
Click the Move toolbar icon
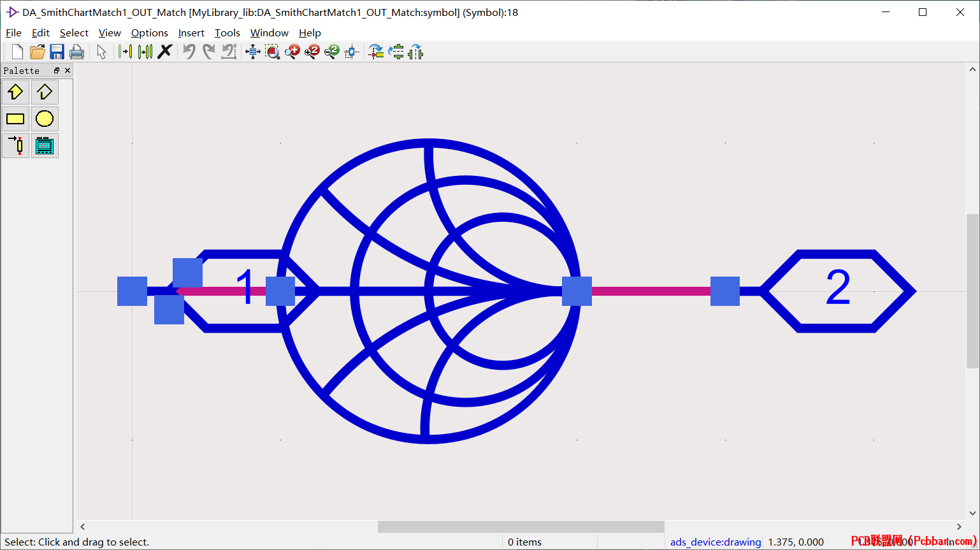coord(126,52)
